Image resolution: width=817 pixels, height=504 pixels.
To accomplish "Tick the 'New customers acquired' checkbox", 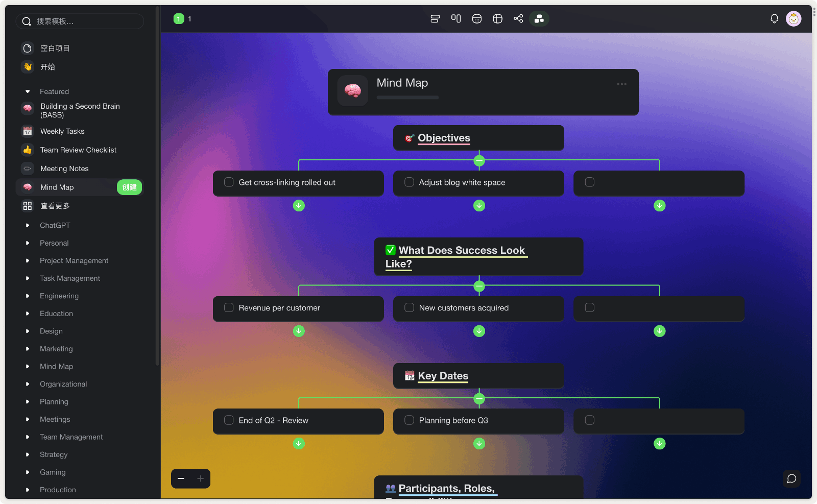I will [409, 308].
